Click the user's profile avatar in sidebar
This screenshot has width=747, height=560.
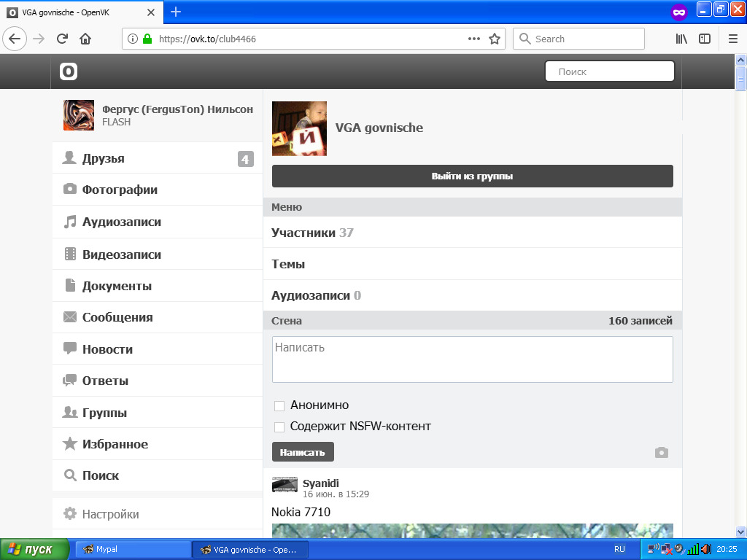click(x=79, y=114)
